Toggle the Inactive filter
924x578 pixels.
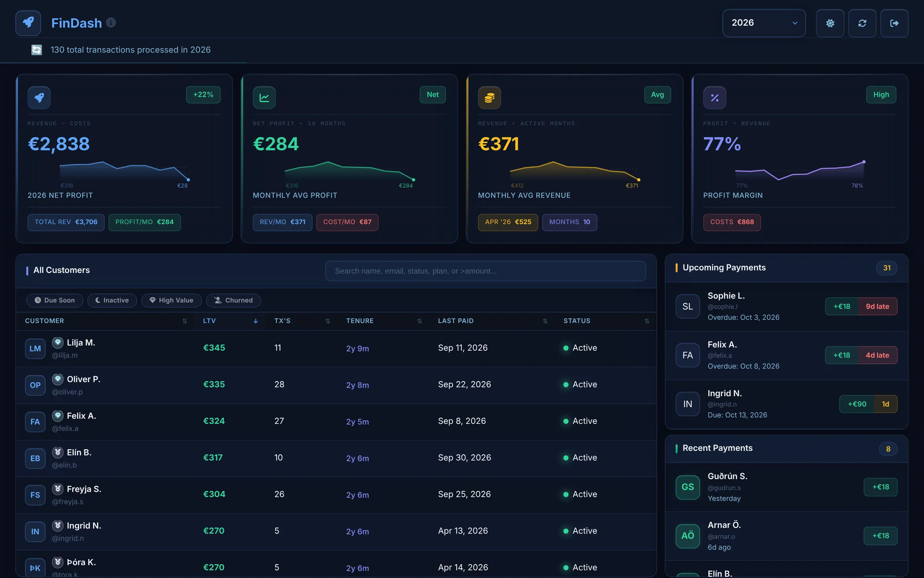[x=112, y=300]
